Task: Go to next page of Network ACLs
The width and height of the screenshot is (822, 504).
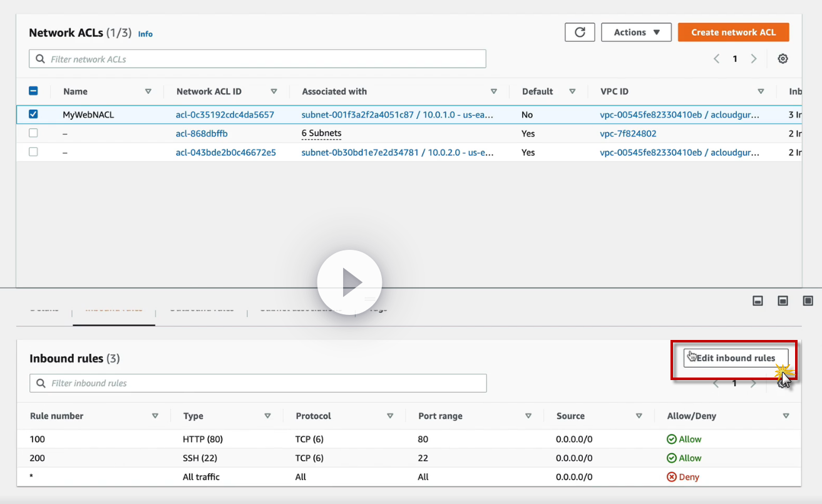Action: pyautogui.click(x=754, y=59)
